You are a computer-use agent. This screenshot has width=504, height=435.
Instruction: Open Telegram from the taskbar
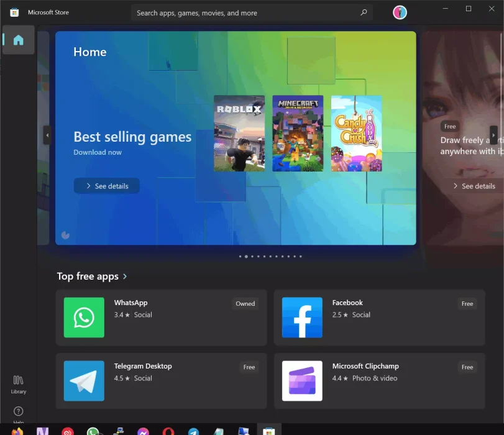193,431
